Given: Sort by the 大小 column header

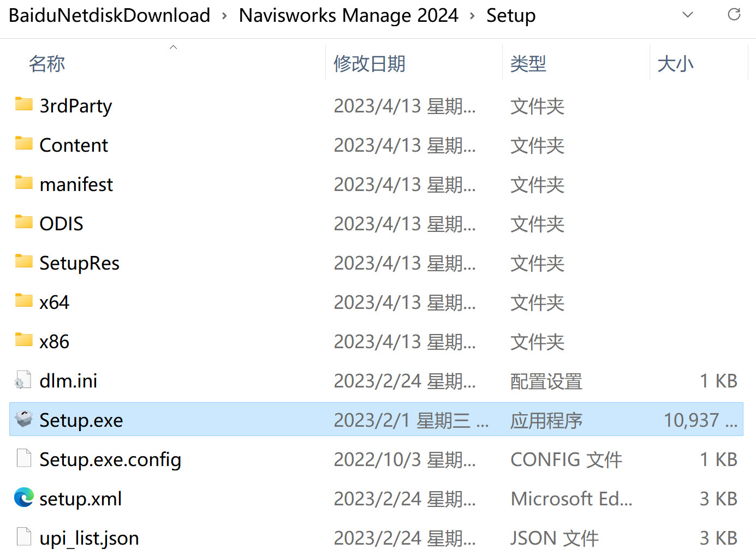Looking at the screenshot, I should pos(676,64).
